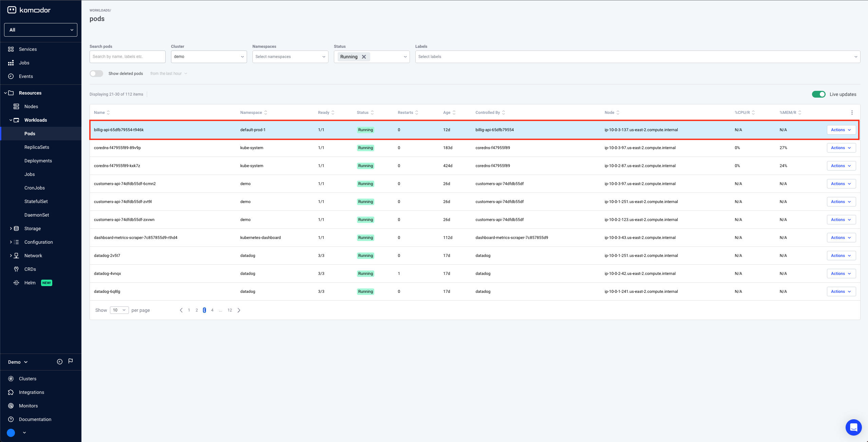The height and width of the screenshot is (442, 868).
Task: Open Monitors target icon
Action: click(11, 406)
